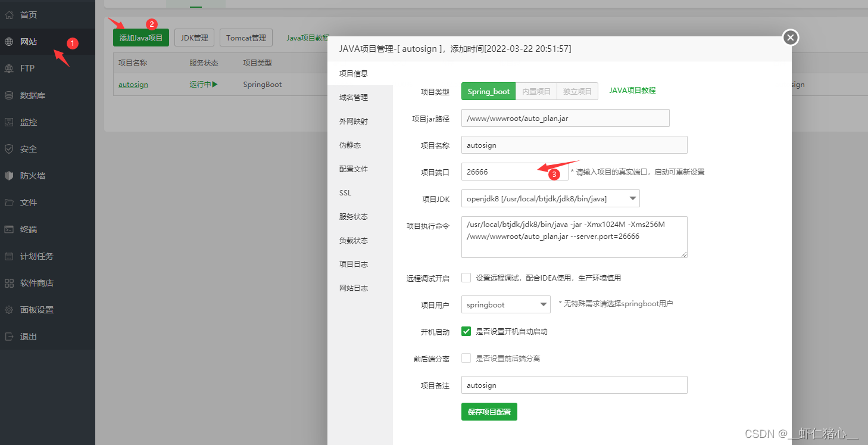Viewport: 868px width, 445px height.
Task: Choose the 内置项目 project type
Action: coord(536,91)
